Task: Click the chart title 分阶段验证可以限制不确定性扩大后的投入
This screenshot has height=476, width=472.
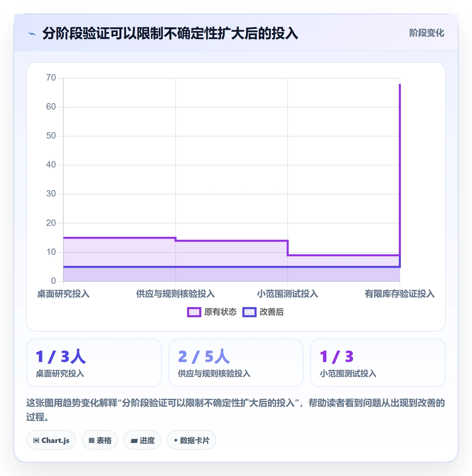Action: click(170, 33)
